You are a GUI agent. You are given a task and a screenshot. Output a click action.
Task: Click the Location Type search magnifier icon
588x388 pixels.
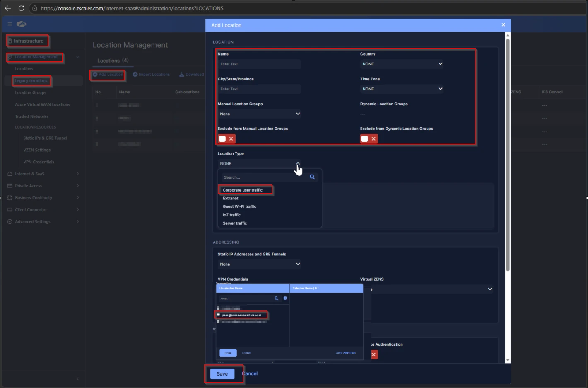click(312, 177)
